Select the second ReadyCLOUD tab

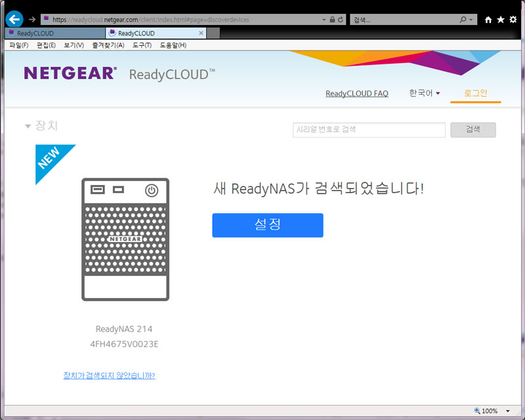click(x=156, y=33)
